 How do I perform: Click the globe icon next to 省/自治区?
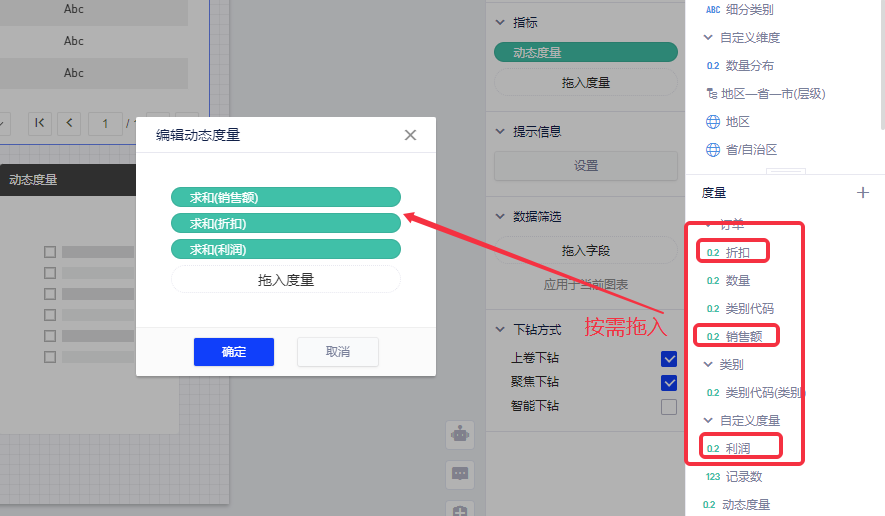click(x=713, y=150)
